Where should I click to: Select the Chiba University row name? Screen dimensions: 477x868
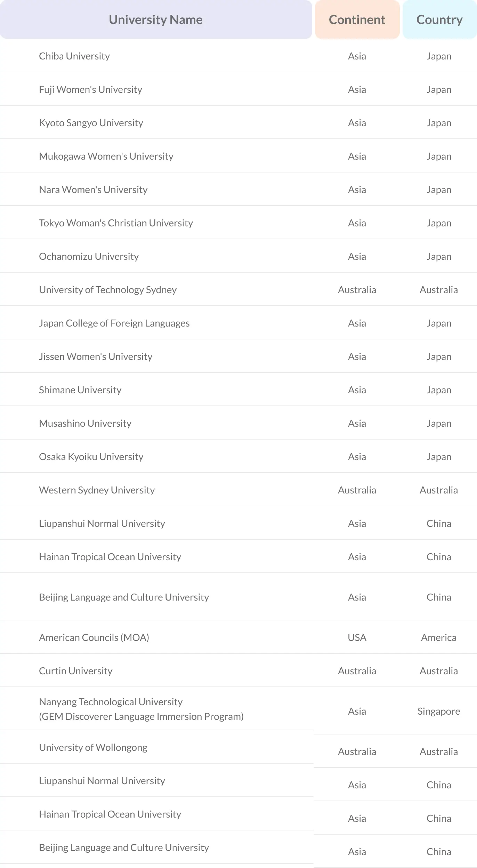coord(74,56)
